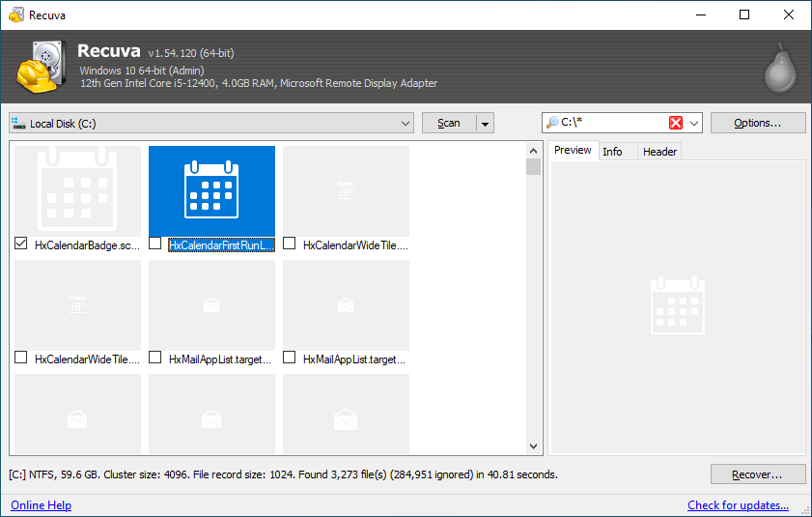This screenshot has height=517, width=812.
Task: Switch to the Header tab
Action: (659, 152)
